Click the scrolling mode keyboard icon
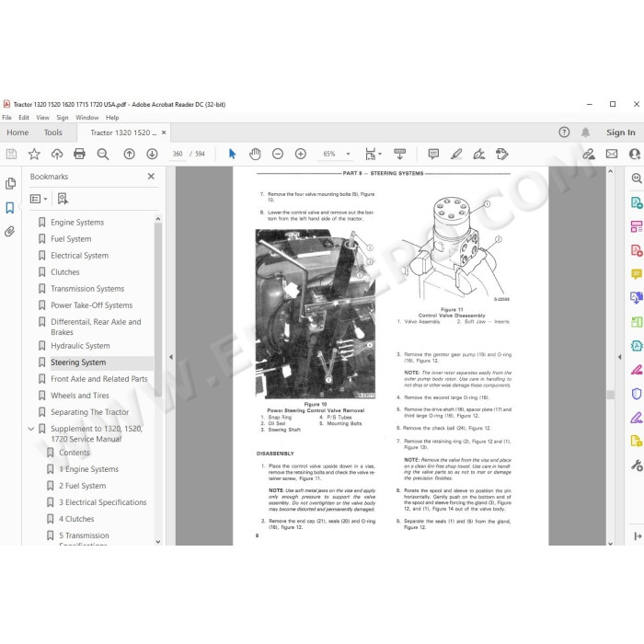 [399, 154]
